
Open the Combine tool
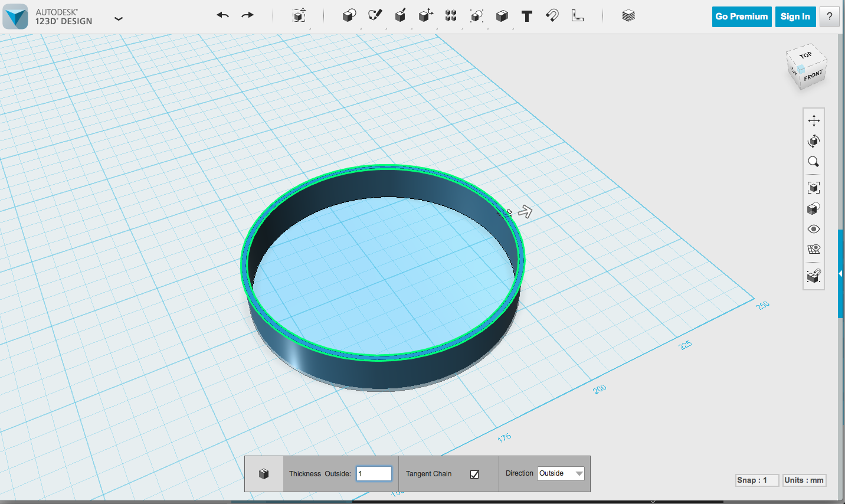pos(502,16)
